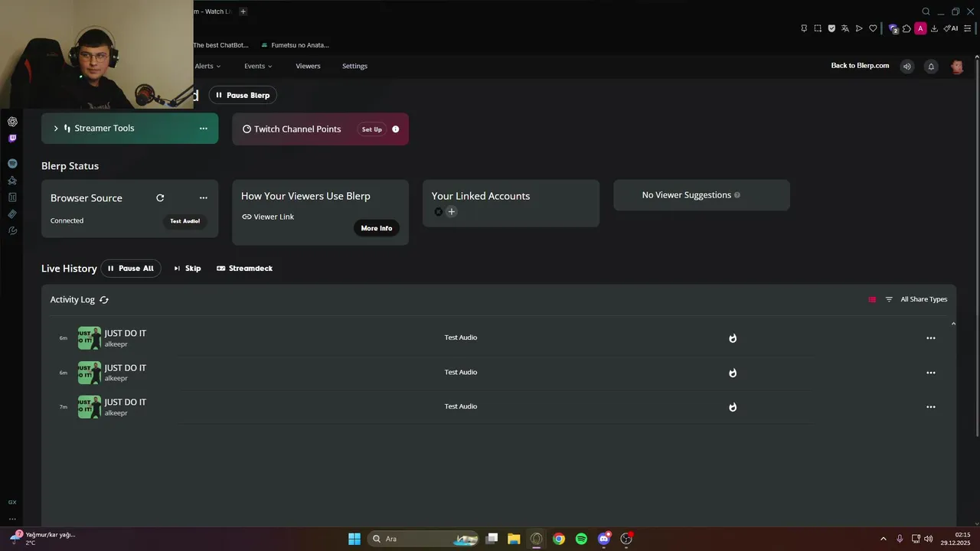Open the GX Control sidebar panel
Image resolution: width=980 pixels, height=551 pixels.
click(12, 197)
